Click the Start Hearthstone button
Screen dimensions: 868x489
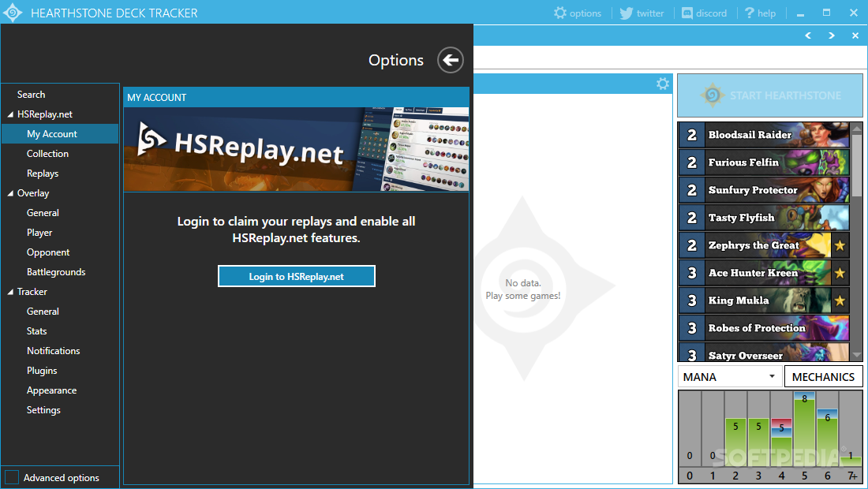(x=770, y=95)
